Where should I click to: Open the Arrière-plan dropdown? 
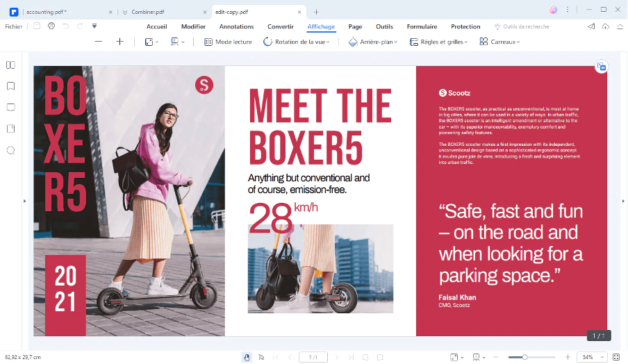coord(373,42)
